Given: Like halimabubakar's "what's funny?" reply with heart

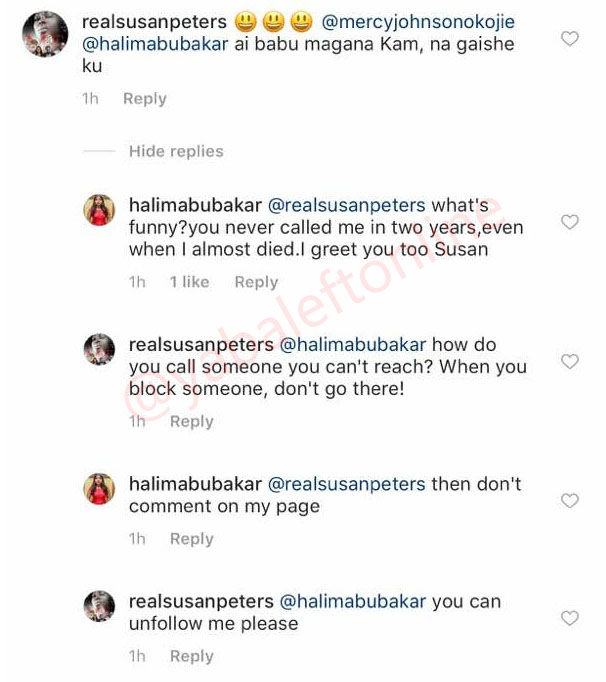Looking at the screenshot, I should coord(570,222).
